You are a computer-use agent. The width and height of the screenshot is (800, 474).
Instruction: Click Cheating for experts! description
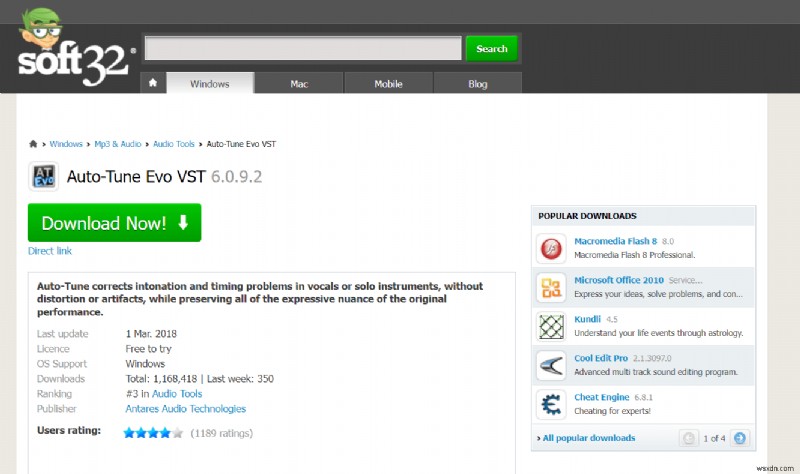tap(612, 411)
